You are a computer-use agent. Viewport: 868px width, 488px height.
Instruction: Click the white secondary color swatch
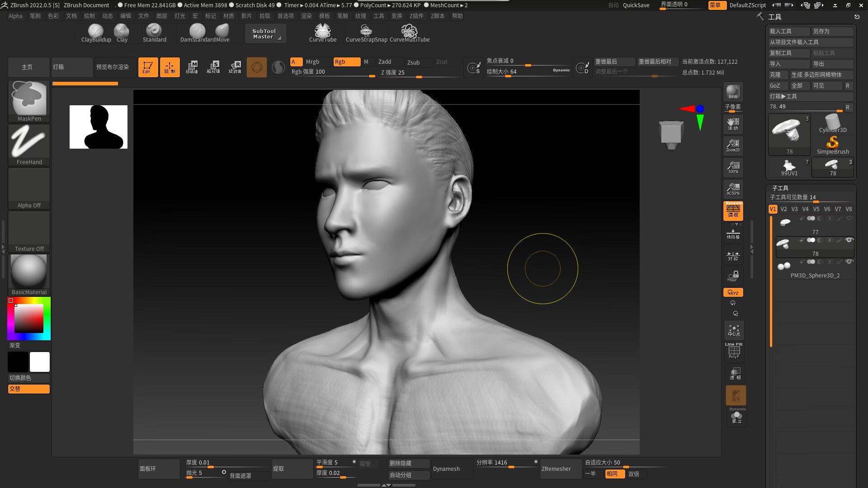40,362
